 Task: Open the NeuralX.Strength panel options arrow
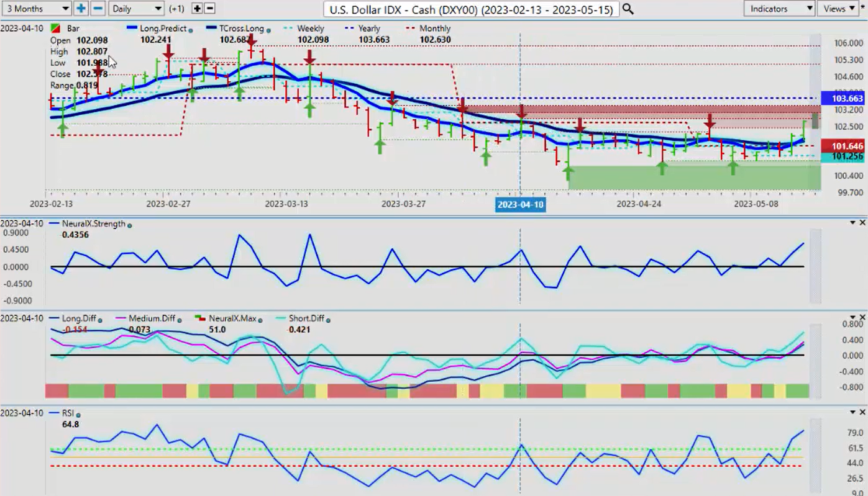tap(852, 222)
